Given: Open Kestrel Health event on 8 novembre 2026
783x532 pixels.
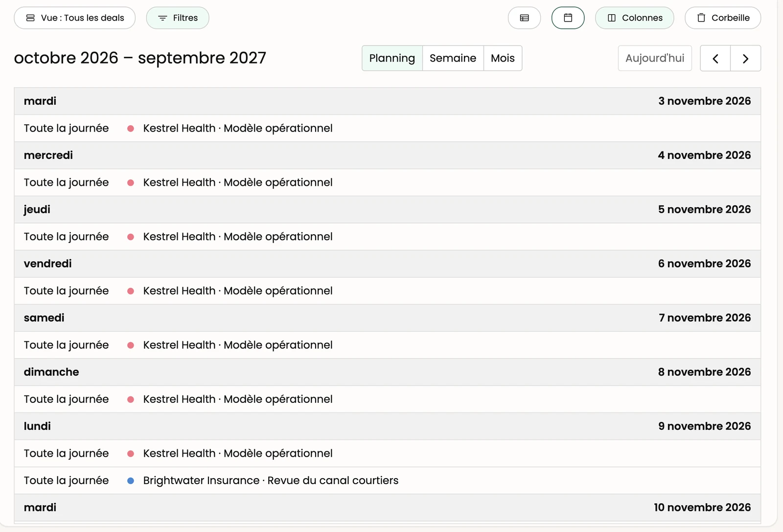Looking at the screenshot, I should pyautogui.click(x=388, y=399).
